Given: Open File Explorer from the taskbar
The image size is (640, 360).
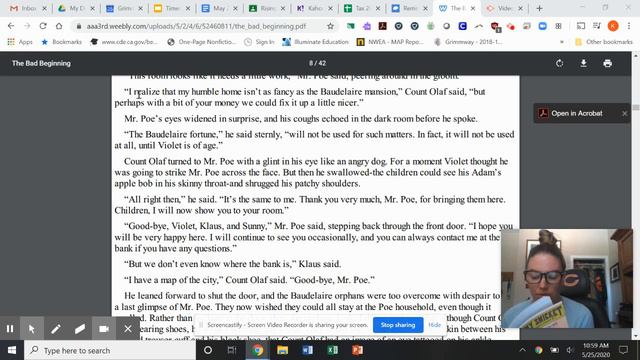Looking at the screenshot, I should 282,350.
